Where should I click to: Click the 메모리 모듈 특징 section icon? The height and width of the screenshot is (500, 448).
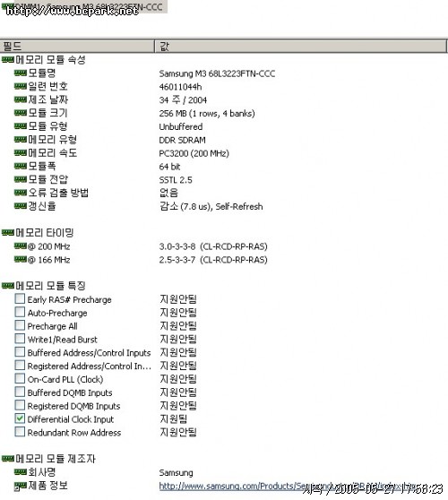(8, 286)
